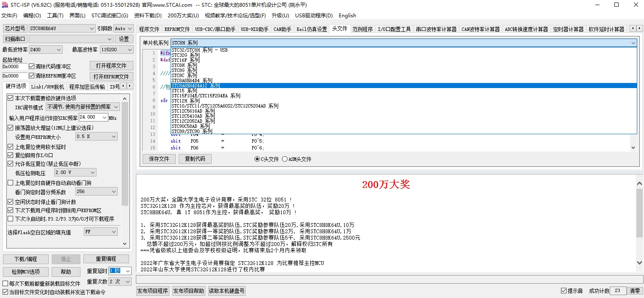
Task: Open the 资料下载(D) menu
Action: tap(148, 16)
